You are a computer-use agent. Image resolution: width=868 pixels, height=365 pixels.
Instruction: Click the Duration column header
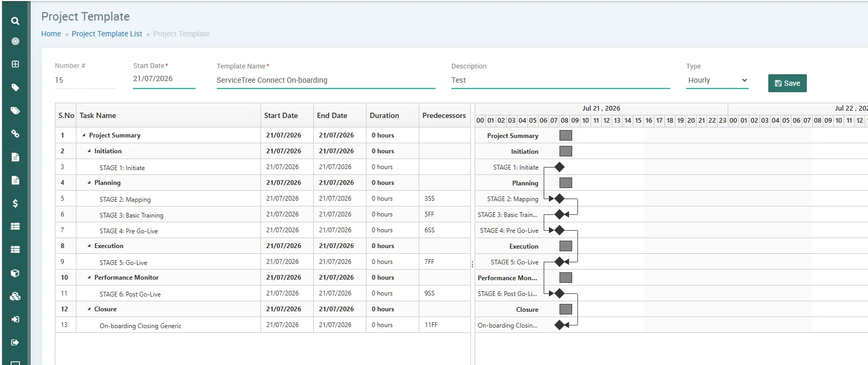click(392, 115)
